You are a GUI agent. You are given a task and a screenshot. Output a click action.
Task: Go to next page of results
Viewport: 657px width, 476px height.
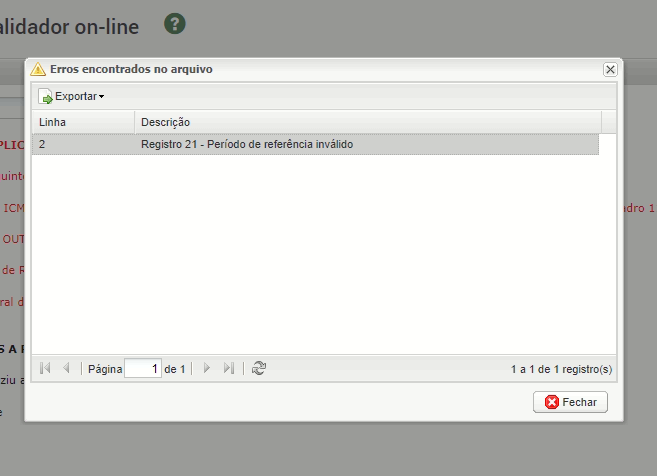click(x=207, y=368)
